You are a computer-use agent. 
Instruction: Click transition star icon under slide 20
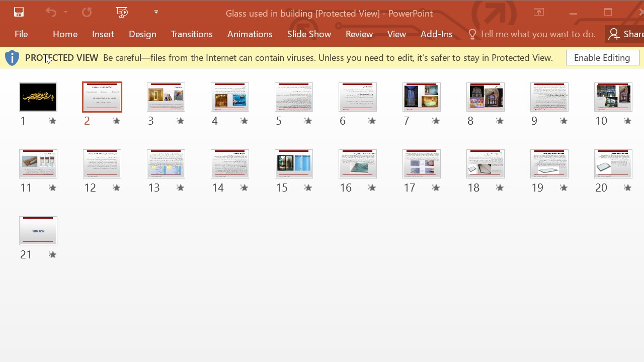(627, 188)
